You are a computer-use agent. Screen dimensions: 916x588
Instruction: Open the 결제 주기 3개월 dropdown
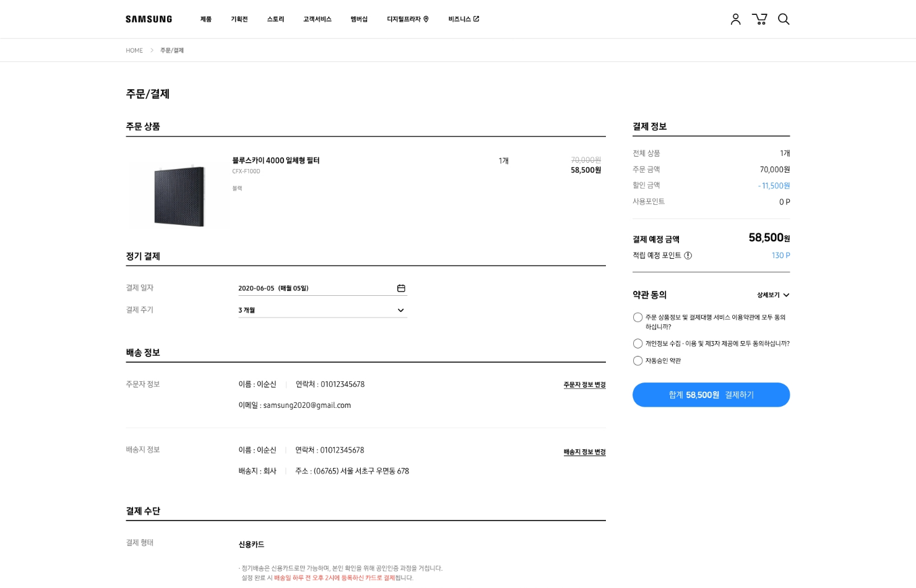pyautogui.click(x=322, y=310)
